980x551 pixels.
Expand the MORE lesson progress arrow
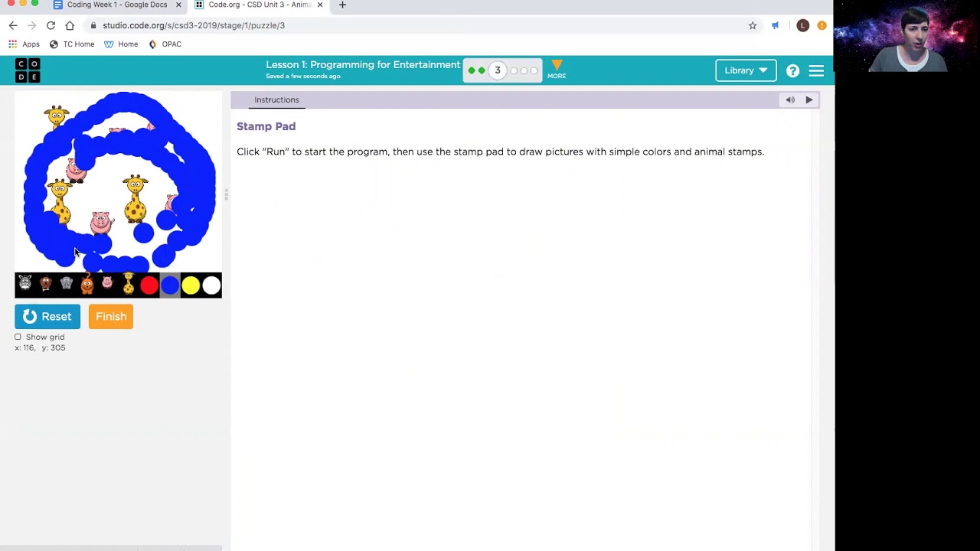tap(557, 69)
